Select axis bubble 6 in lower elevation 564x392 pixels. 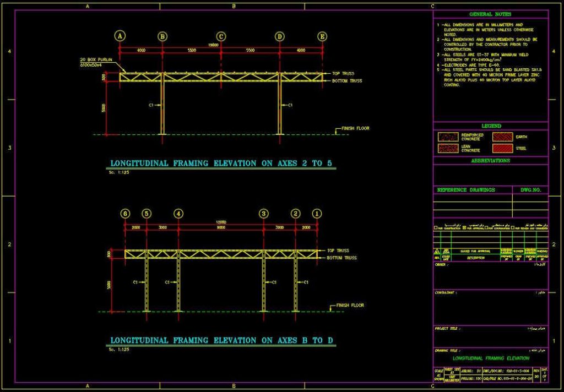(x=126, y=214)
